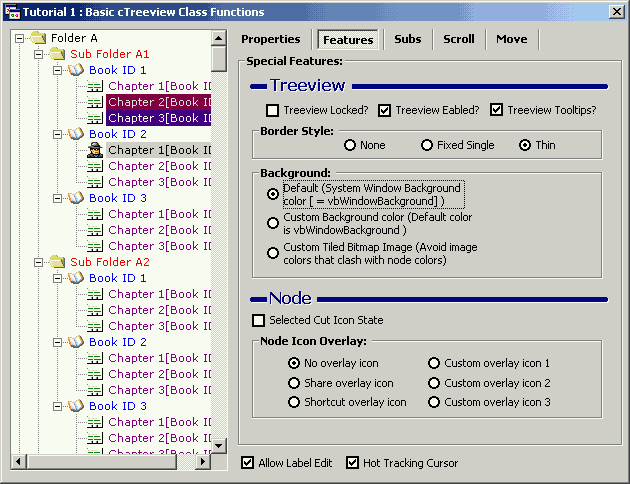The height and width of the screenshot is (484, 630).
Task: Select Default system window background option
Action: pos(273,194)
